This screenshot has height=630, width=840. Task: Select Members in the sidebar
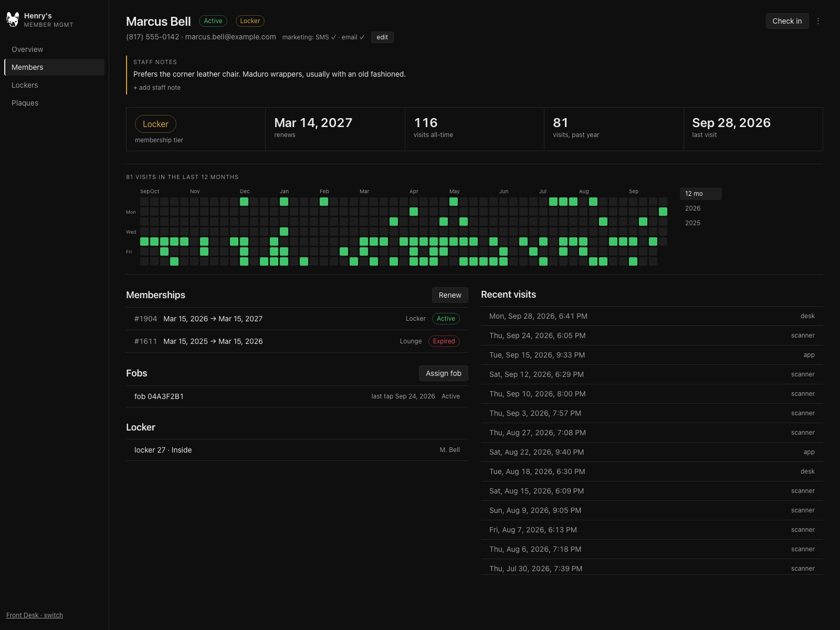point(54,67)
